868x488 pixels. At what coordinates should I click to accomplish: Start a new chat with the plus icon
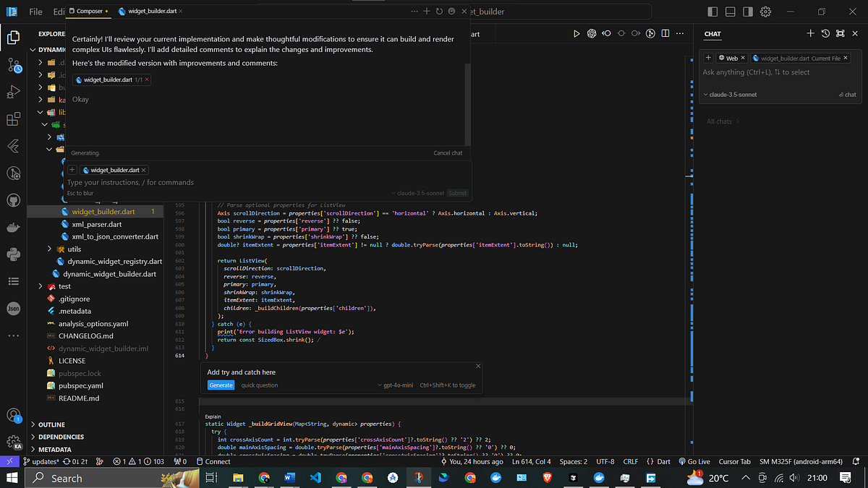click(810, 33)
